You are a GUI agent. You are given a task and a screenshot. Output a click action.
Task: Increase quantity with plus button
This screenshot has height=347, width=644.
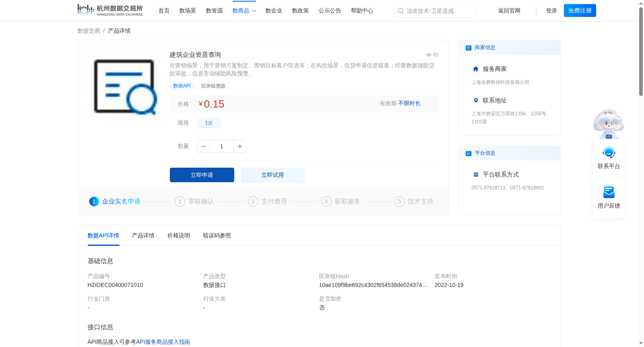point(240,146)
